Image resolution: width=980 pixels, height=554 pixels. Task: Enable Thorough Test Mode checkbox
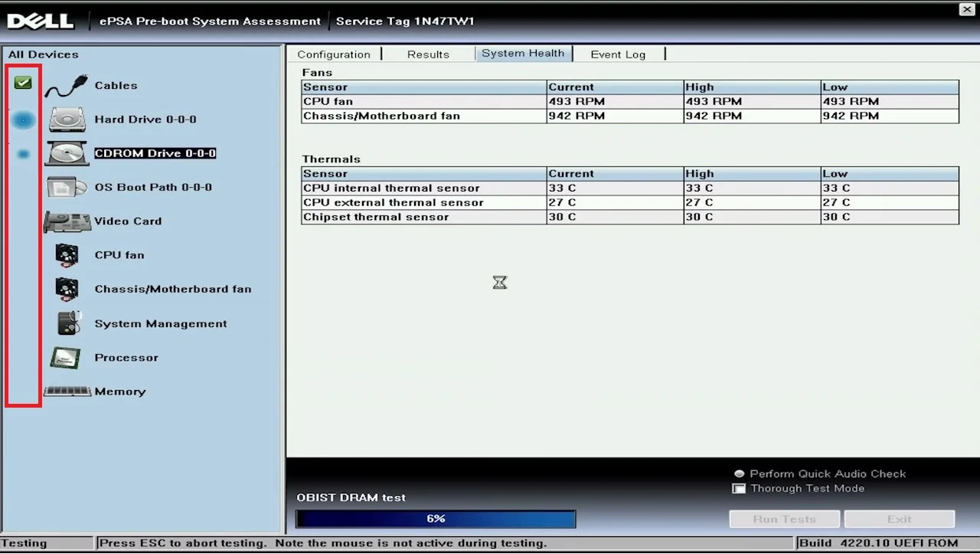click(739, 489)
